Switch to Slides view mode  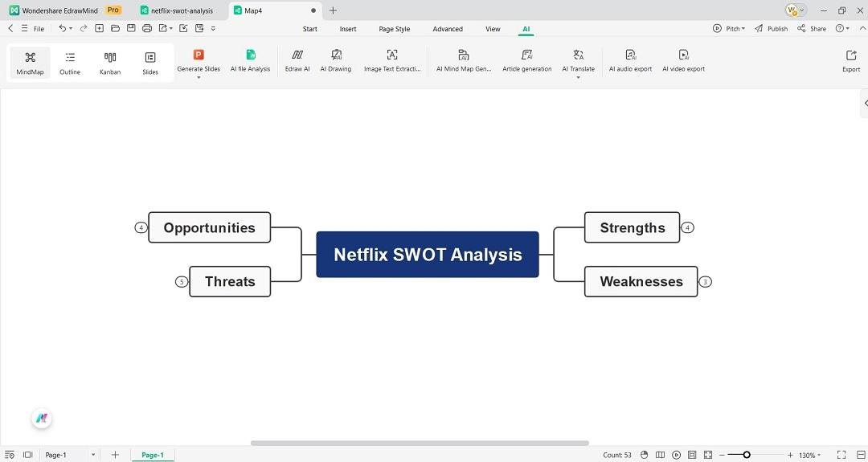click(150, 63)
